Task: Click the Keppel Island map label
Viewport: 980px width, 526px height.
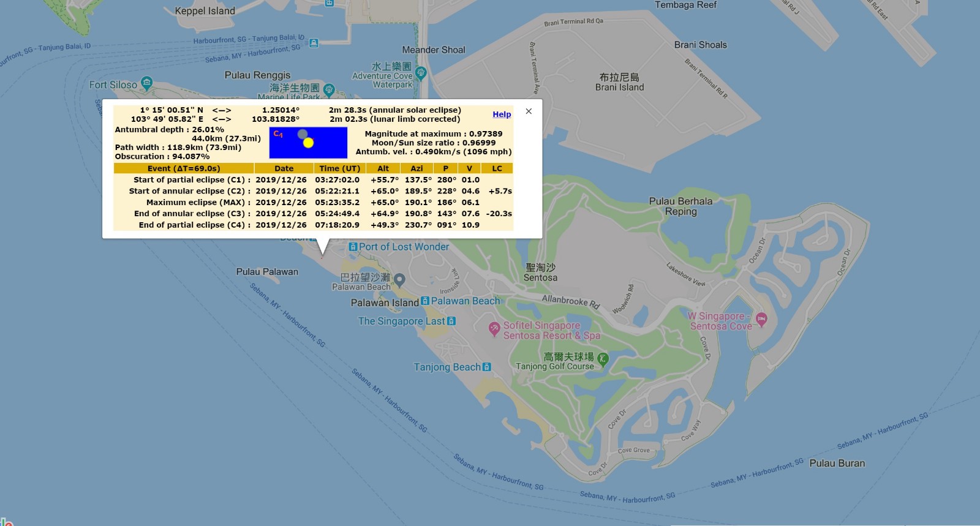Action: tap(205, 11)
